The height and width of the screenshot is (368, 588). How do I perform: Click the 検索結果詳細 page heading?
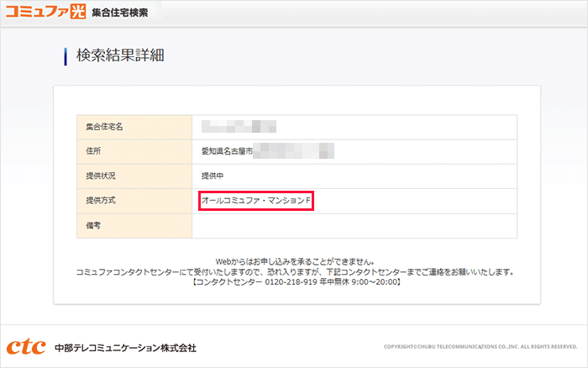pyautogui.click(x=120, y=57)
